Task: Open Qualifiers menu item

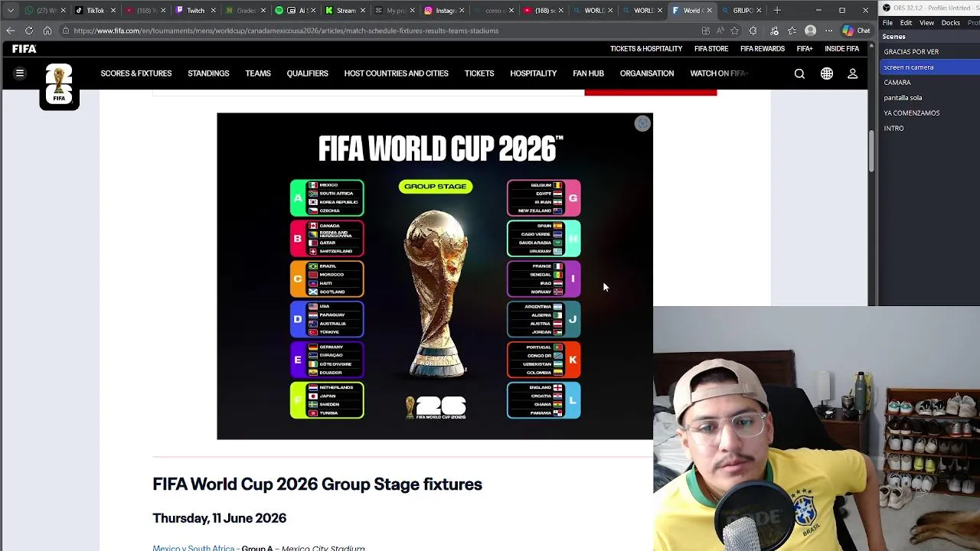Action: (x=307, y=73)
